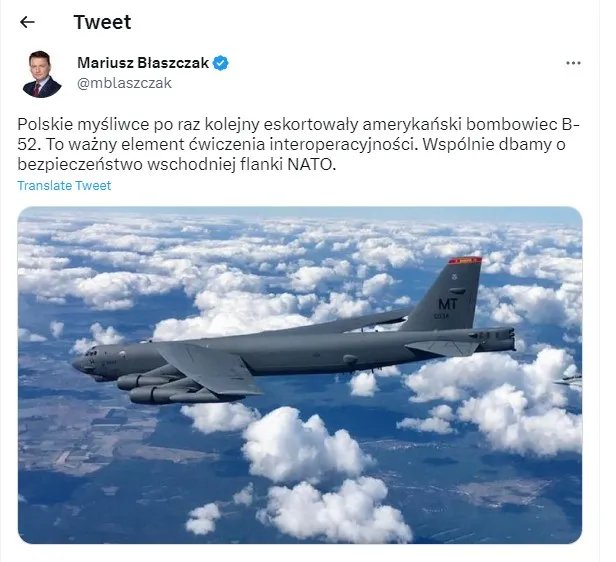Click the Mariusz Błaszczak display name

143,63
